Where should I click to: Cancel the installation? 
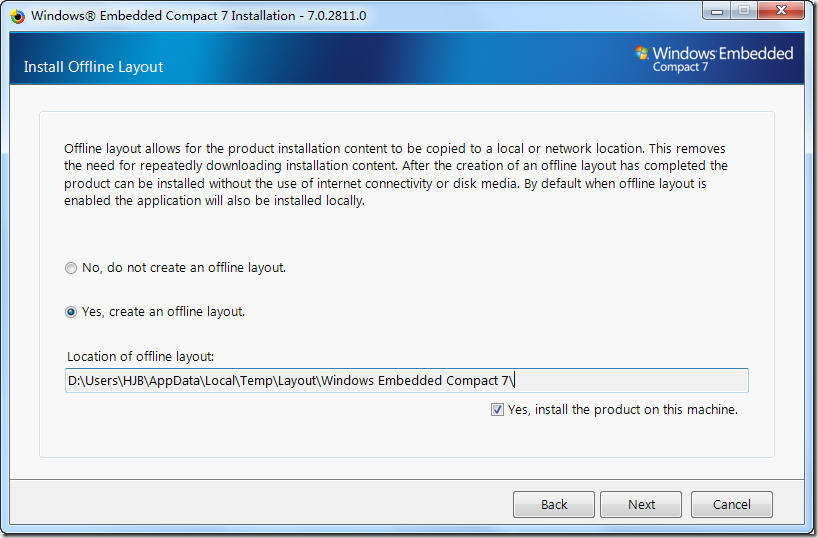[x=731, y=504]
